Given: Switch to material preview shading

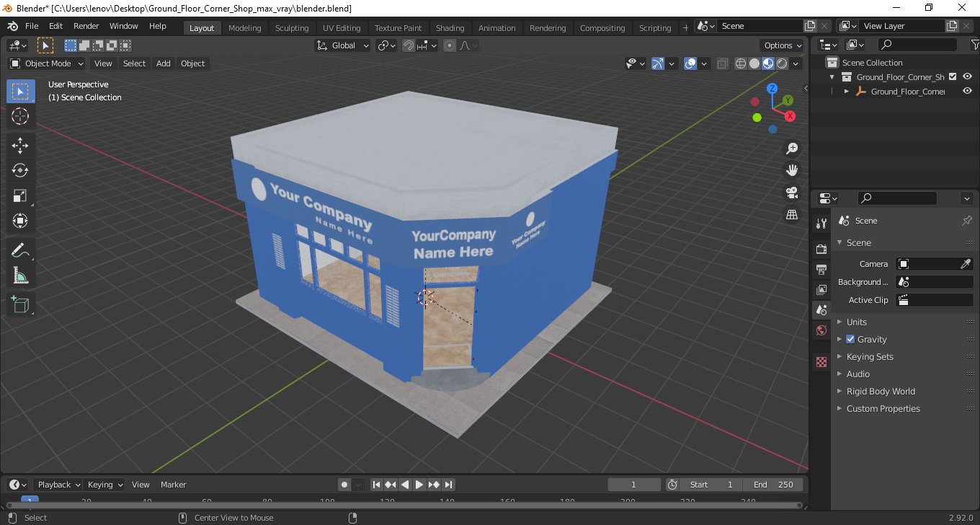Looking at the screenshot, I should pyautogui.click(x=768, y=63).
